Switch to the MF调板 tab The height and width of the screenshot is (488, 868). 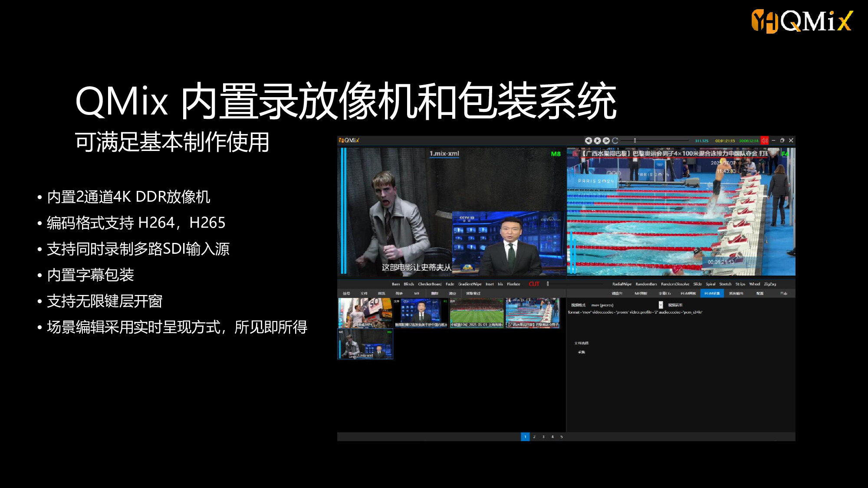point(641,294)
